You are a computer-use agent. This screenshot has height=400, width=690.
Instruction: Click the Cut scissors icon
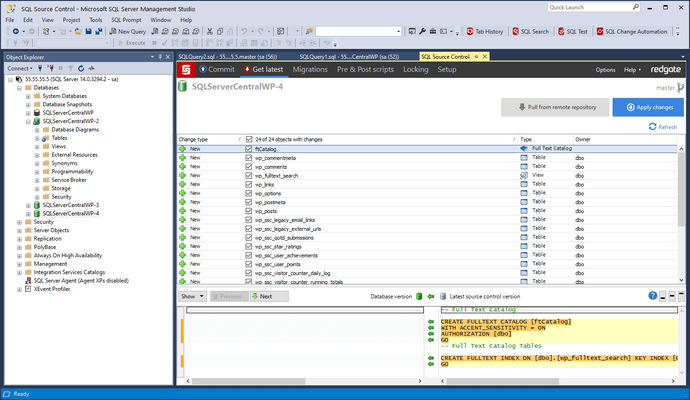(x=210, y=31)
